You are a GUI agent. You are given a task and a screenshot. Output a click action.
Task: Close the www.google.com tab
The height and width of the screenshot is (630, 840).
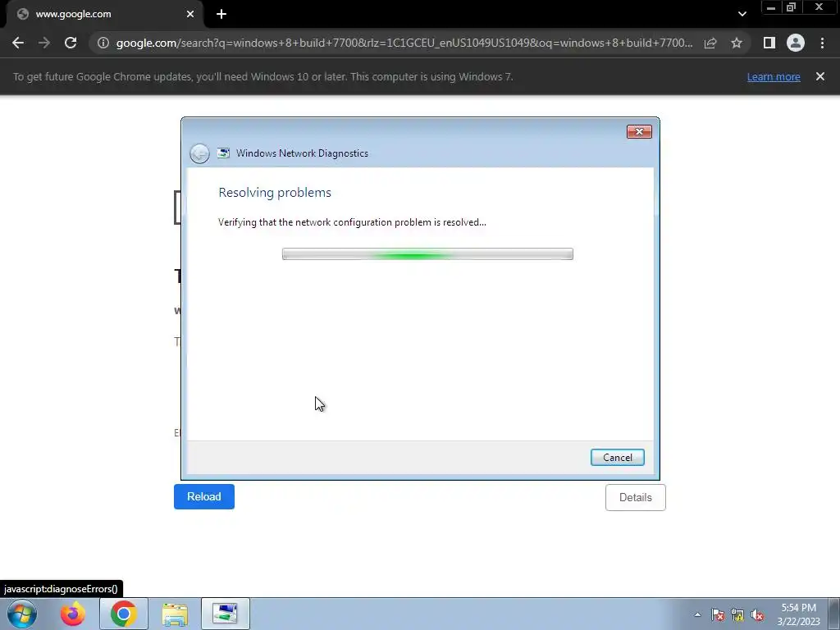point(190,15)
